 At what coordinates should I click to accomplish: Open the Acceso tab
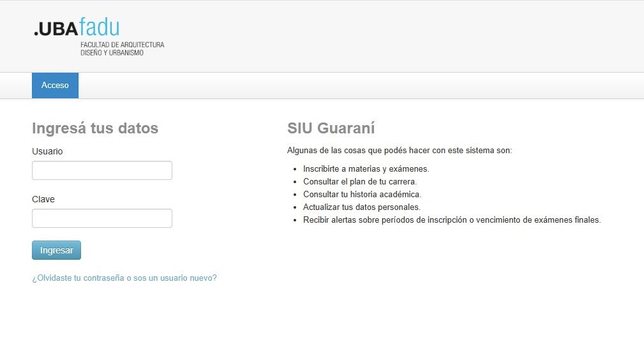pos(55,86)
